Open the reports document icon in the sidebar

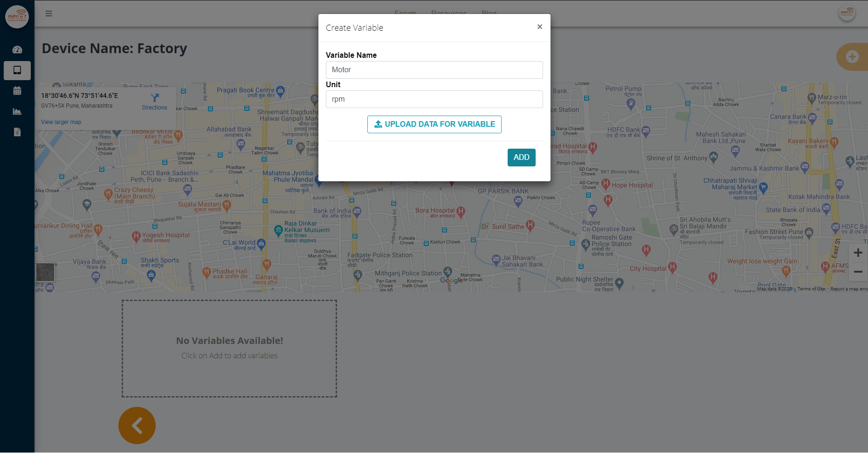pyautogui.click(x=17, y=132)
